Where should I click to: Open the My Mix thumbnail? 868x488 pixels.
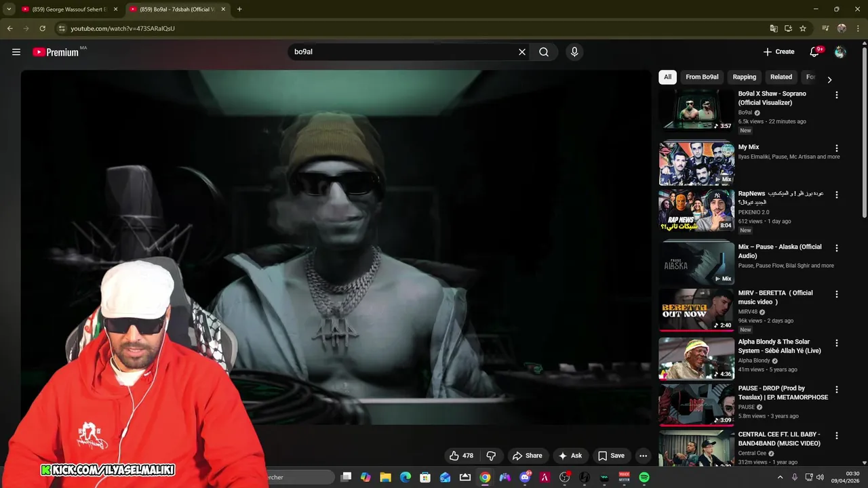point(696,163)
